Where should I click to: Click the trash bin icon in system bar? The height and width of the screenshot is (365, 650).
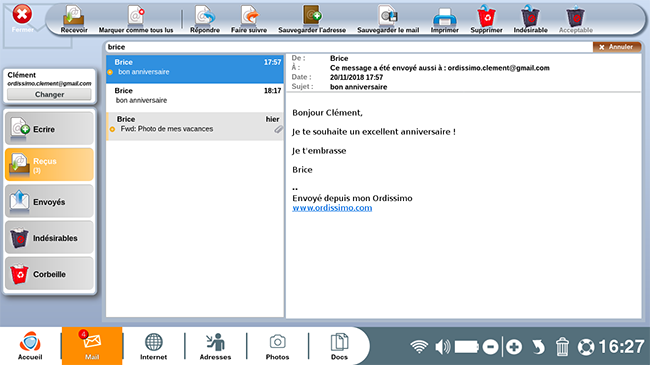[562, 347]
